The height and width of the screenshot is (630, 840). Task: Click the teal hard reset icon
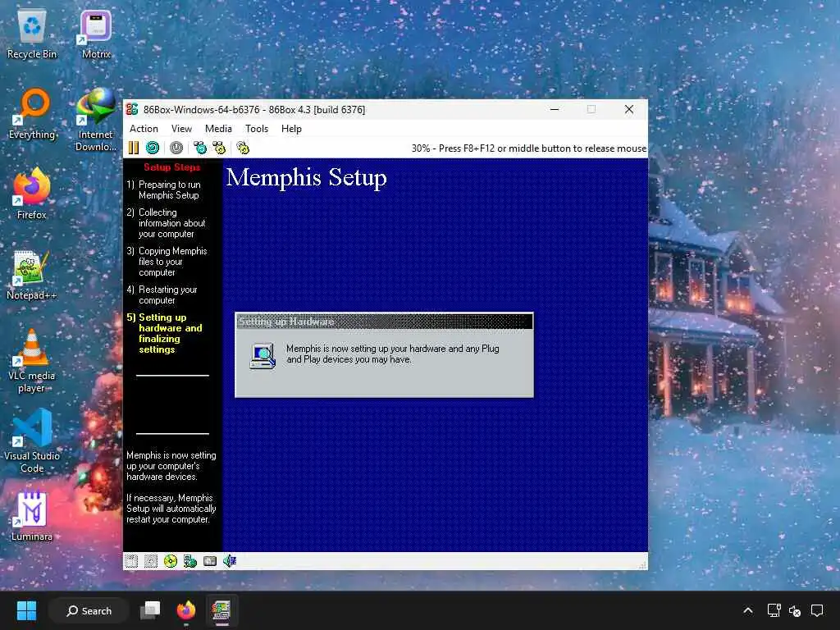tap(153, 148)
